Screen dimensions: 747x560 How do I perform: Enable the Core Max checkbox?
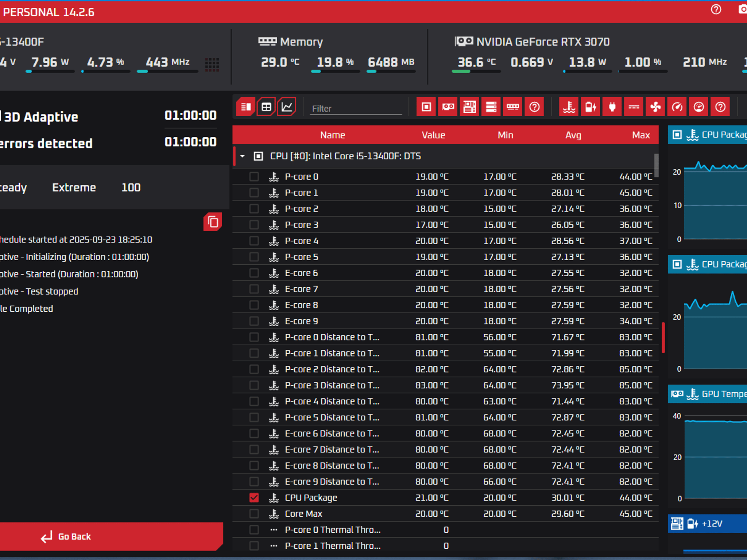[x=254, y=514]
